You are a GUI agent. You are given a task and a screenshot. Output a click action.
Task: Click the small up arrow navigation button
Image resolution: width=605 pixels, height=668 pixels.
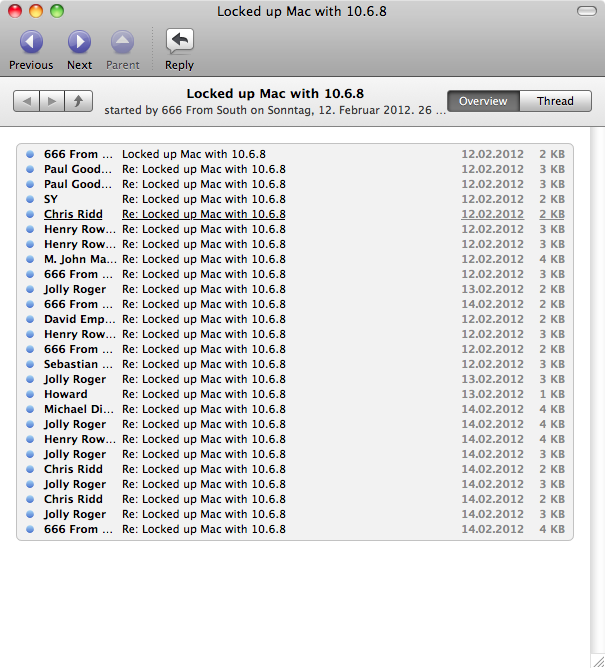[78, 101]
